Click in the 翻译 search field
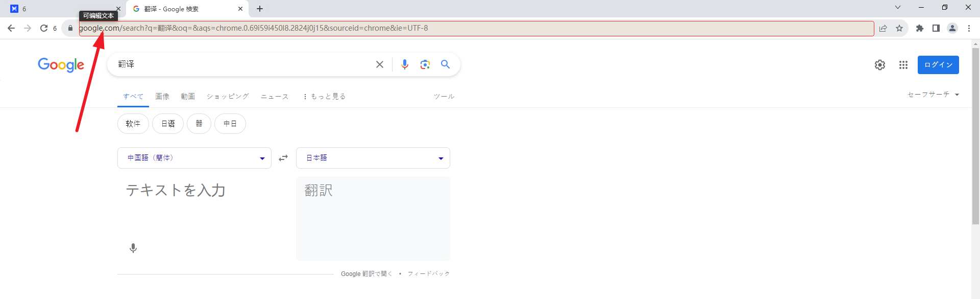This screenshot has width=980, height=299. (243, 64)
